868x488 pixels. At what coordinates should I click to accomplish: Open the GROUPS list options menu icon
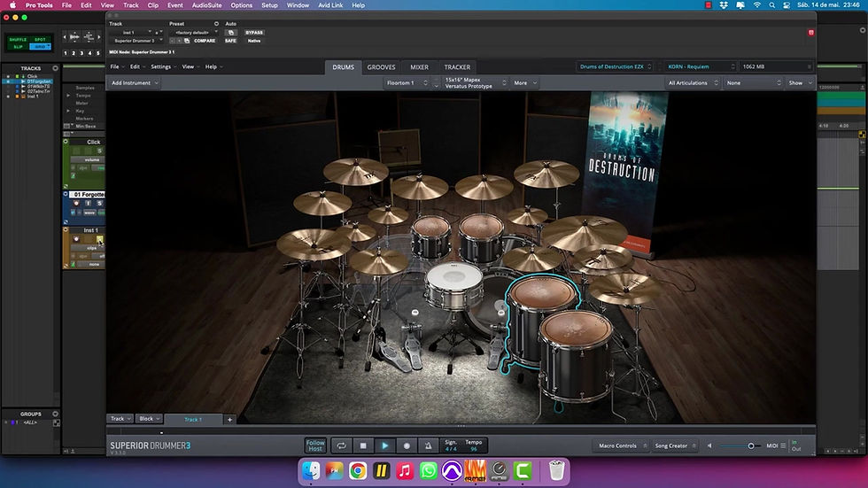55,414
